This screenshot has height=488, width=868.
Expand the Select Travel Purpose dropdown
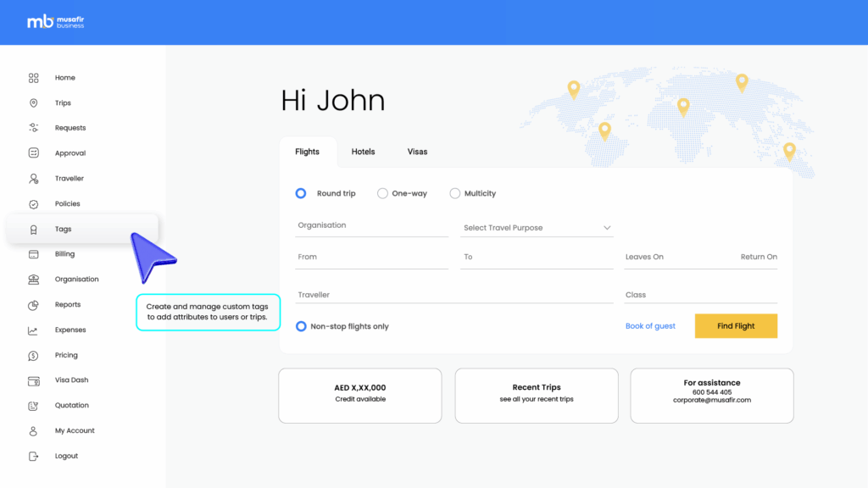(537, 228)
